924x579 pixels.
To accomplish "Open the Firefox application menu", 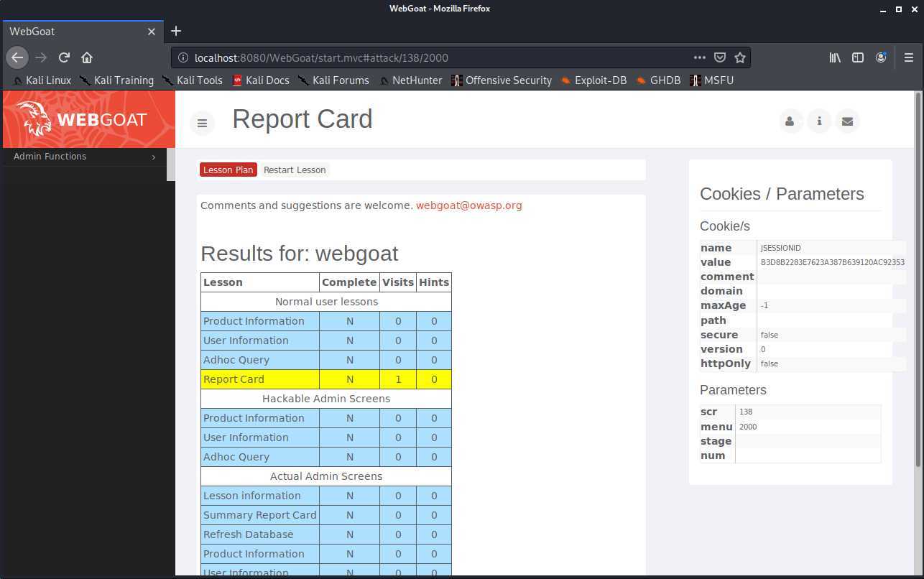I will [908, 57].
